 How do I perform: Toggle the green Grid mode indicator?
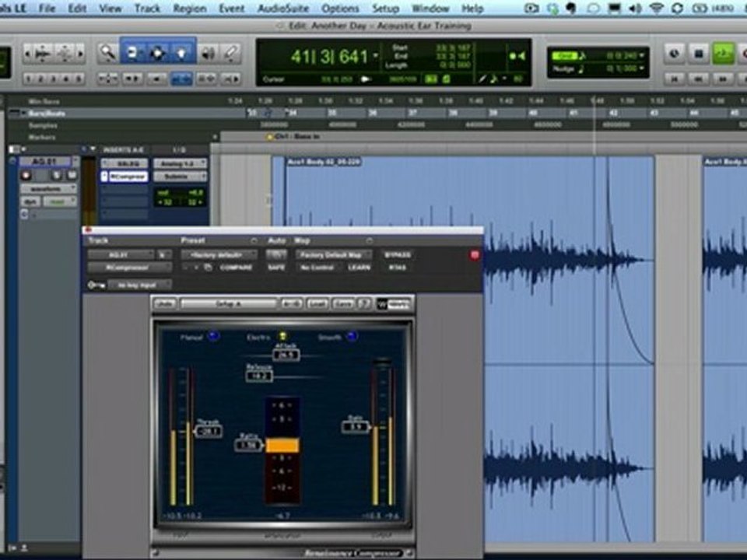(x=565, y=56)
